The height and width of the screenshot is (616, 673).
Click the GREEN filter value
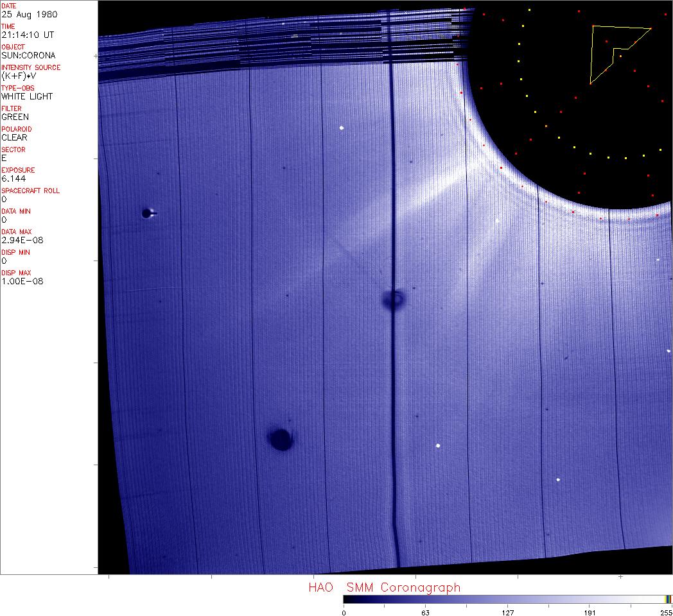15,117
